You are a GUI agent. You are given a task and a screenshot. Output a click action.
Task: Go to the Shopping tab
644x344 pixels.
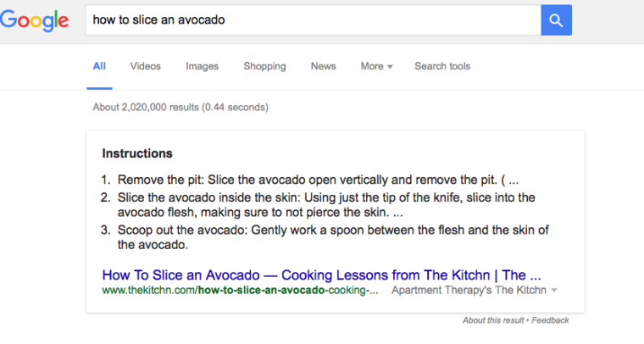pyautogui.click(x=264, y=66)
